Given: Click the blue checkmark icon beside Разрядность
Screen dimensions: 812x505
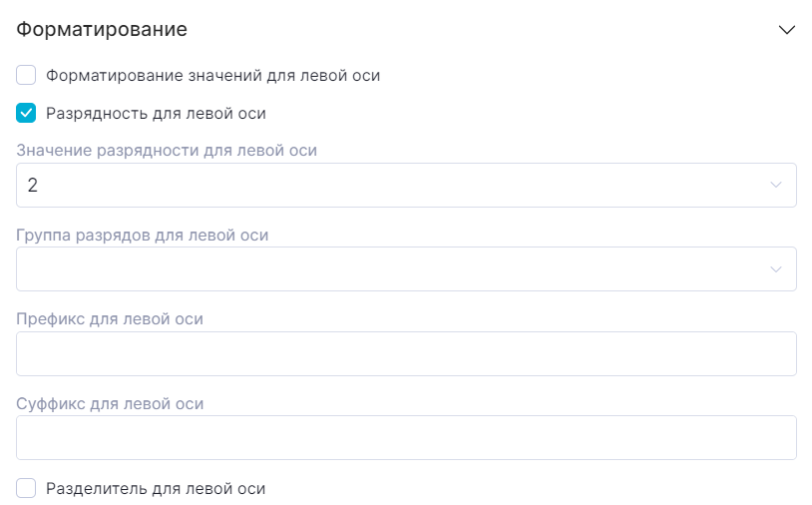Looking at the screenshot, I should 27,113.
